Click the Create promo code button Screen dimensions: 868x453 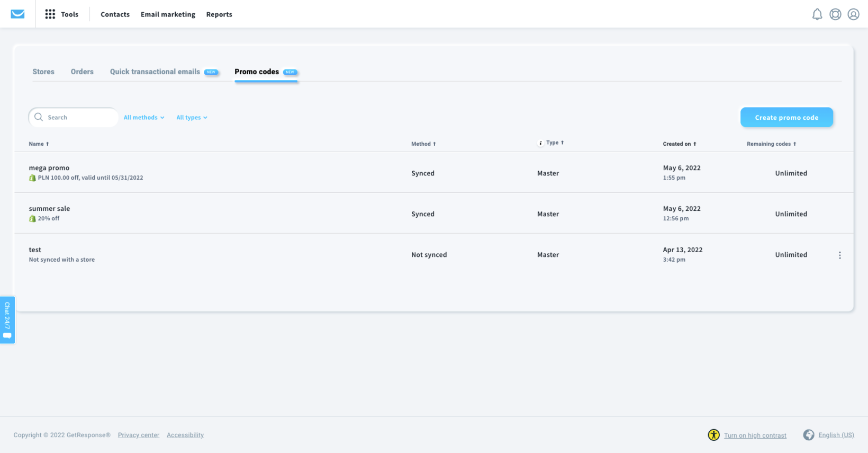(786, 118)
